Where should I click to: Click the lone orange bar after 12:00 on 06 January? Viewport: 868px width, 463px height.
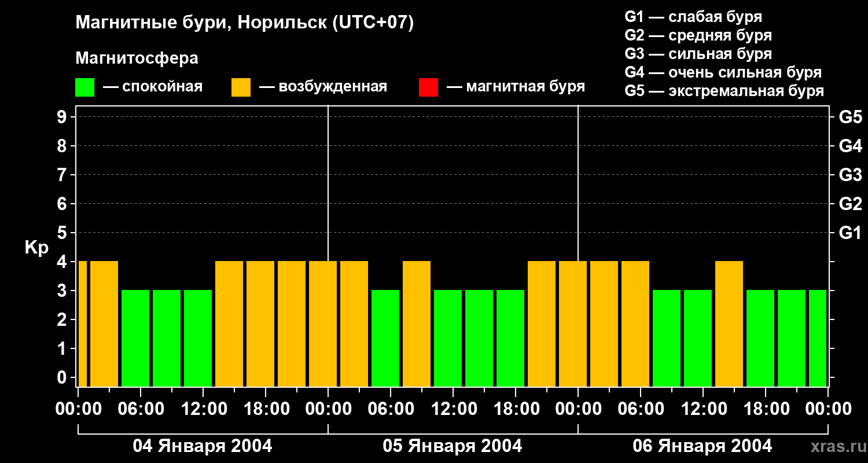click(x=729, y=324)
